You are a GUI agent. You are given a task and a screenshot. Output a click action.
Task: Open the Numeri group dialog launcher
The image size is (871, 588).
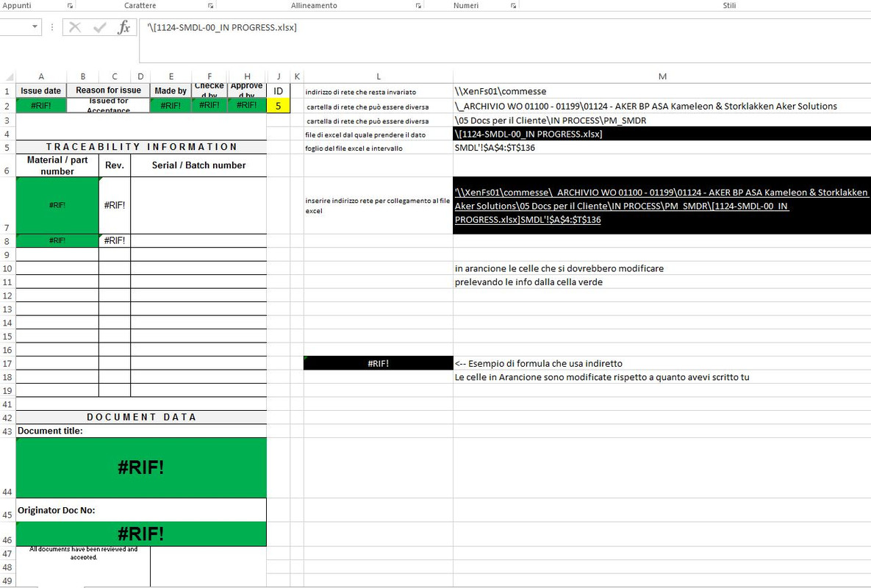click(513, 6)
